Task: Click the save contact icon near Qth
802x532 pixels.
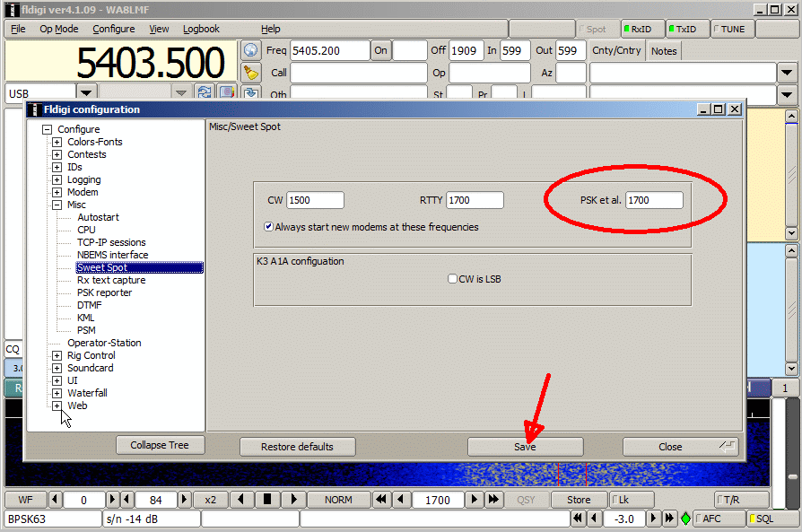Action: (x=250, y=92)
